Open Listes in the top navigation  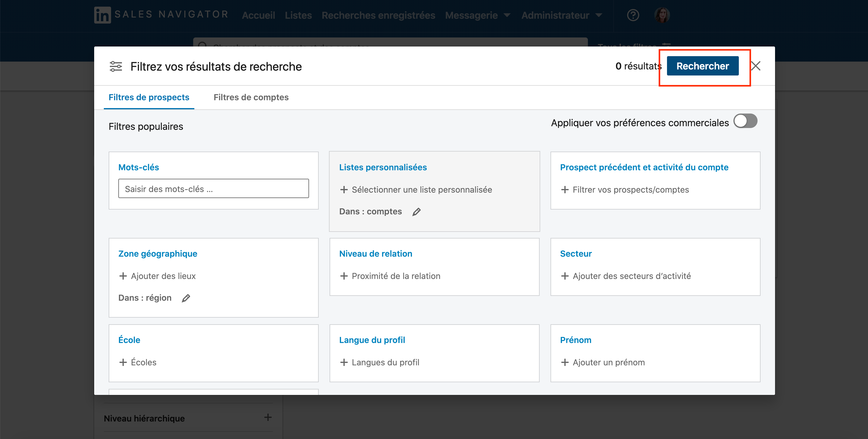point(298,15)
